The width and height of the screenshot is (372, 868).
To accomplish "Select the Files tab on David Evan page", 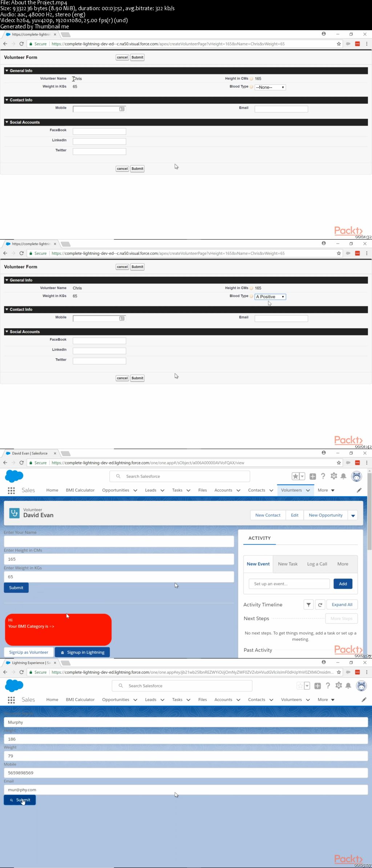I will tap(203, 490).
